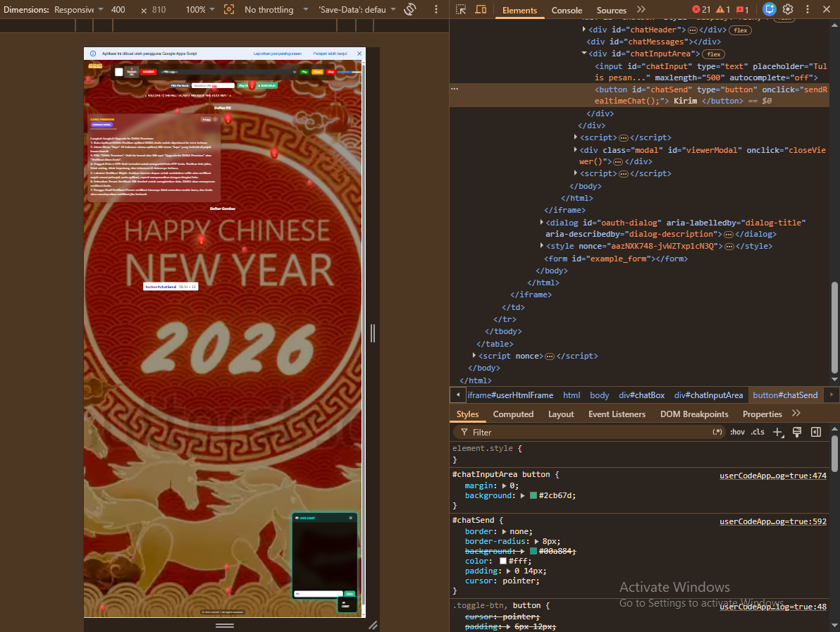Click the ellipsis beside the selected chatSend row
The image size is (840, 632).
pos(455,89)
